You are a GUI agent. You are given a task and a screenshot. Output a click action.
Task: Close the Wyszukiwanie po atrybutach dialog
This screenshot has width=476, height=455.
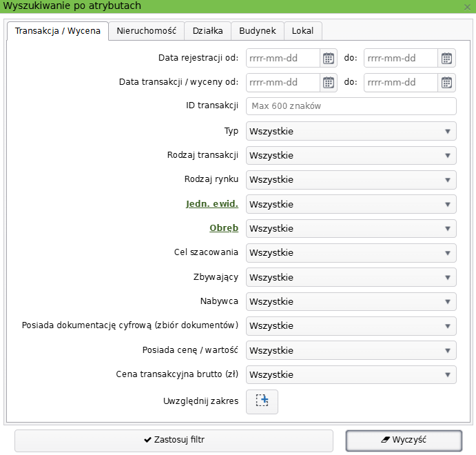tap(467, 7)
